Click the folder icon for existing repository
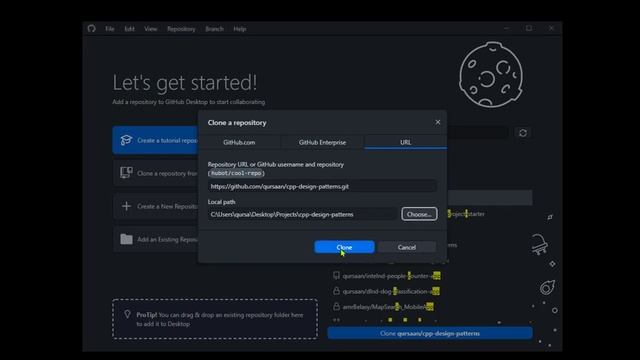 click(x=126, y=239)
